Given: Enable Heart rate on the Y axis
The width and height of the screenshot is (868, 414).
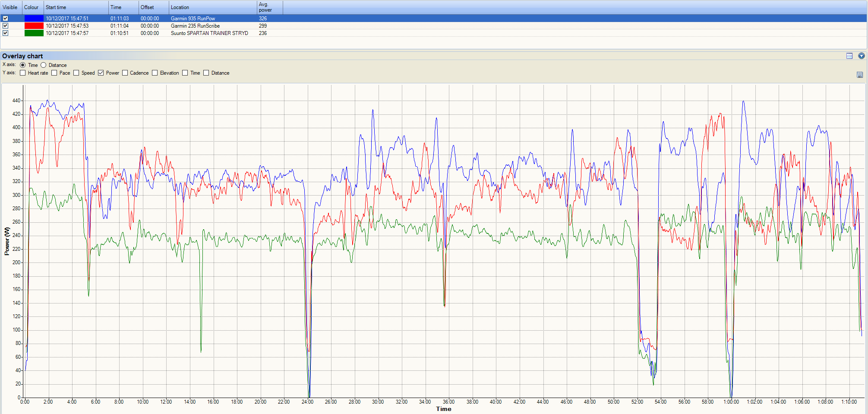Looking at the screenshot, I should (23, 73).
